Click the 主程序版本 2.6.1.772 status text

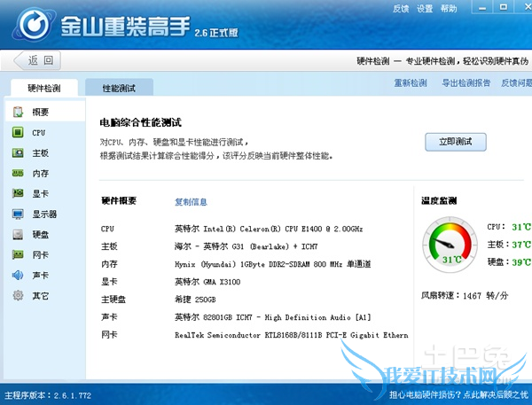click(48, 395)
